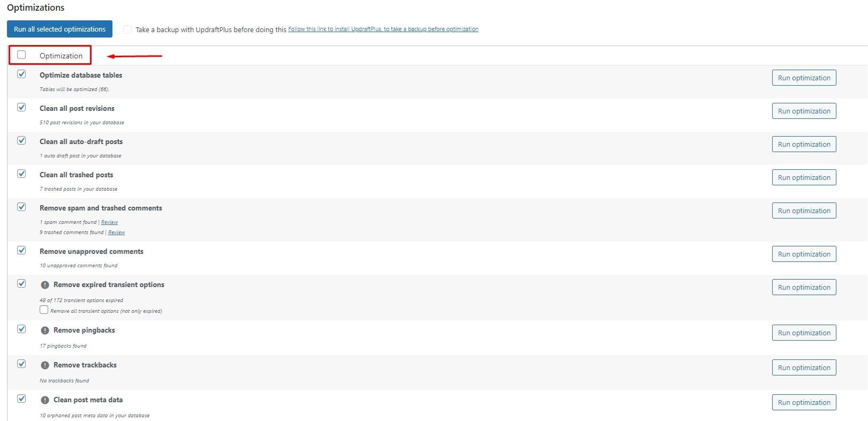Run optimization for Optimize database tables

[x=804, y=78]
